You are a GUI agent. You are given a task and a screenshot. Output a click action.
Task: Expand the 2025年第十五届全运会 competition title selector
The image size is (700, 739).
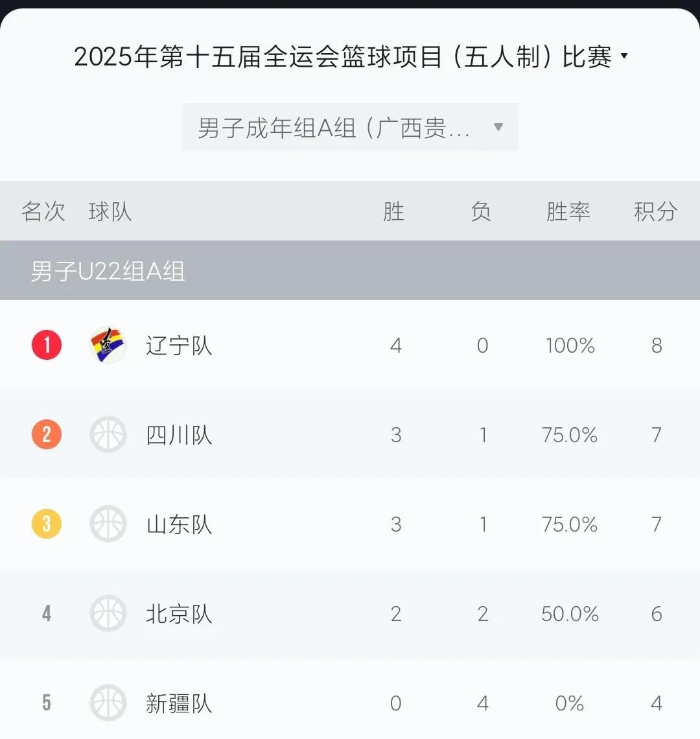pos(351,56)
